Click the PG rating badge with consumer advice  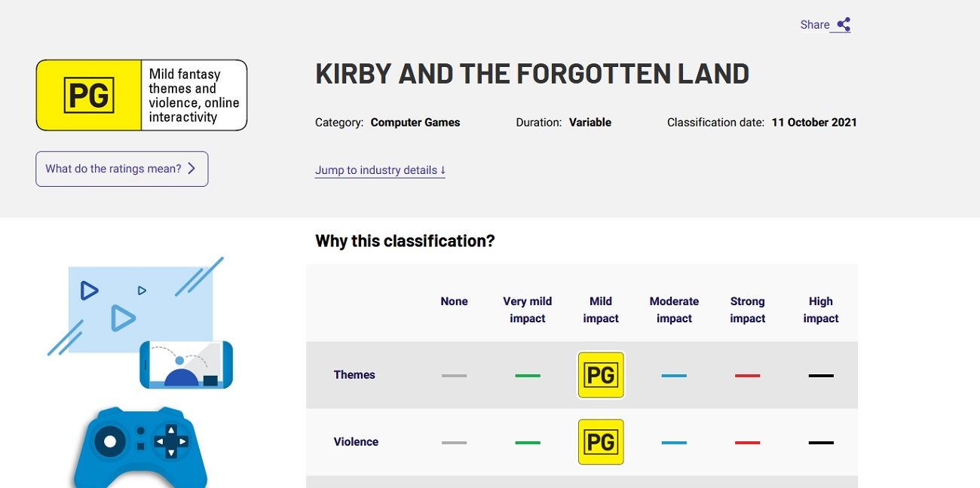142,95
